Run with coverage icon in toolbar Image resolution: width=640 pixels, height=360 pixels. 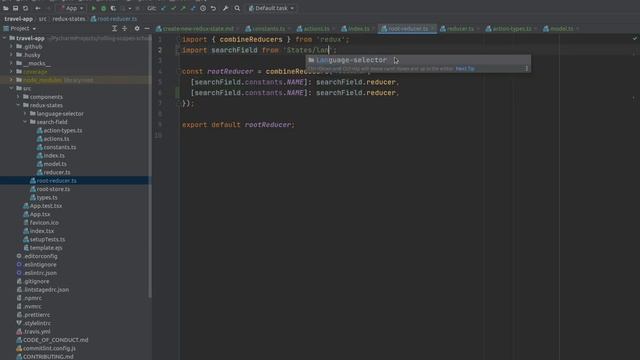click(x=113, y=8)
